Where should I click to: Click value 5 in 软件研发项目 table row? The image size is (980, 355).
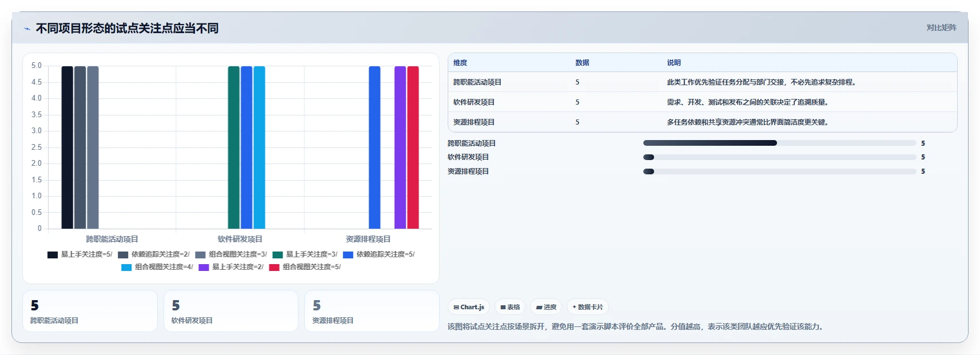click(x=577, y=102)
